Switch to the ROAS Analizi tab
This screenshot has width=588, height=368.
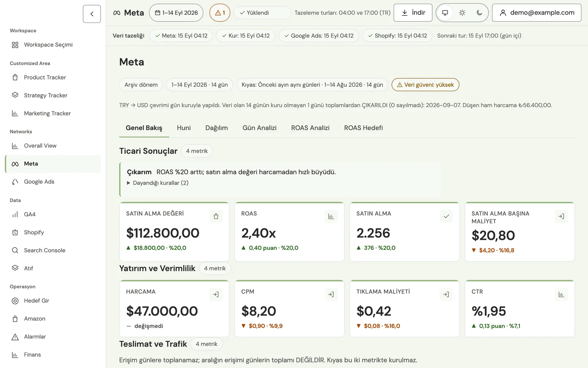(x=310, y=128)
